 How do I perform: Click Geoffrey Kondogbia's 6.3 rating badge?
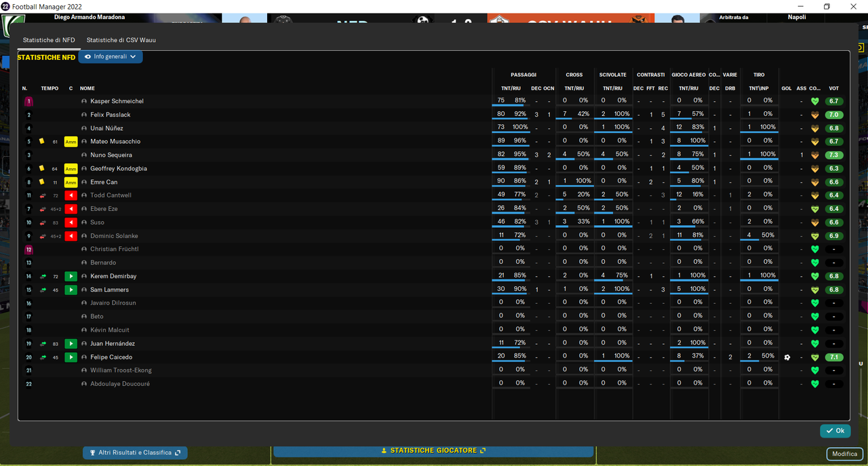834,168
